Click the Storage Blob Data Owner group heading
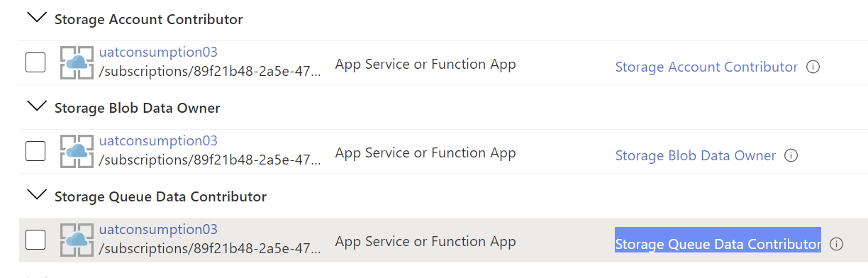 [x=138, y=108]
